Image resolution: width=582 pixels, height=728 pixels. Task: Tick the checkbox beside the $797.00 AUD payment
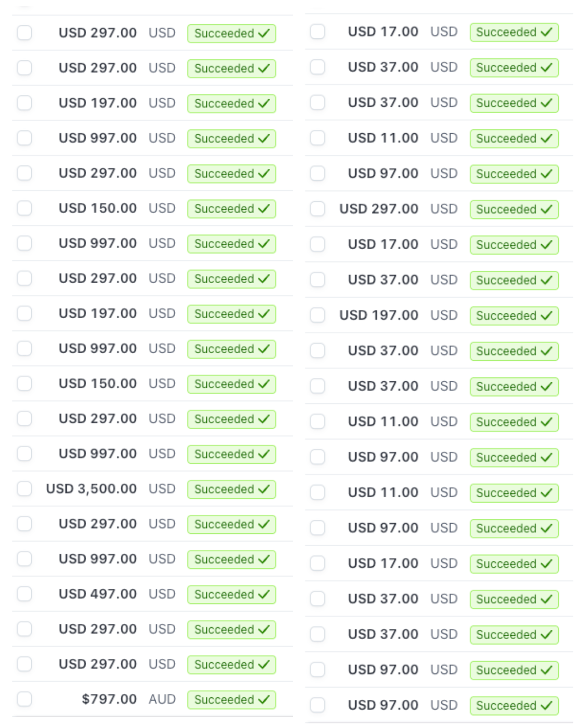pyautogui.click(x=24, y=699)
